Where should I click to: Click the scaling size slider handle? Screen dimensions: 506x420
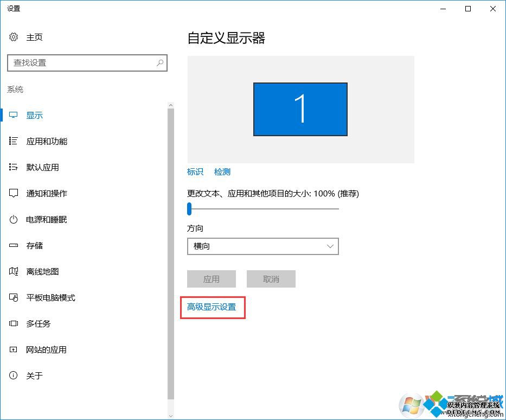[x=189, y=208]
